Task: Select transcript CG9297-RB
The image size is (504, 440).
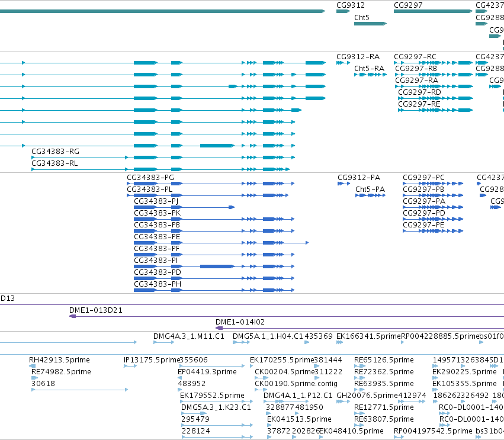Action: point(416,69)
